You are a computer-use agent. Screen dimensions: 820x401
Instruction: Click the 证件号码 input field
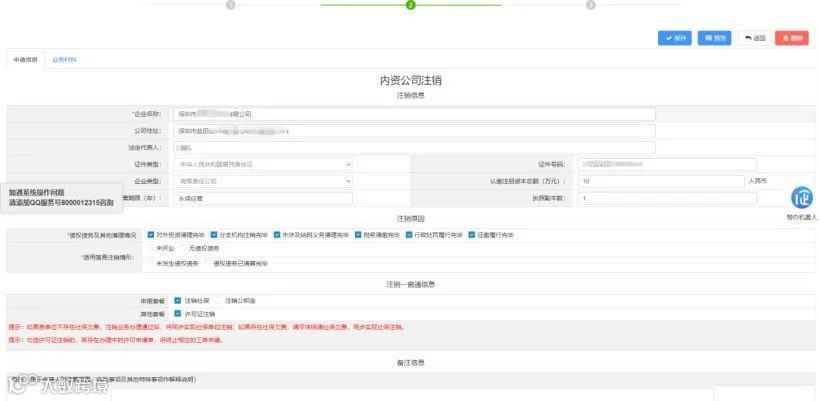click(x=667, y=165)
